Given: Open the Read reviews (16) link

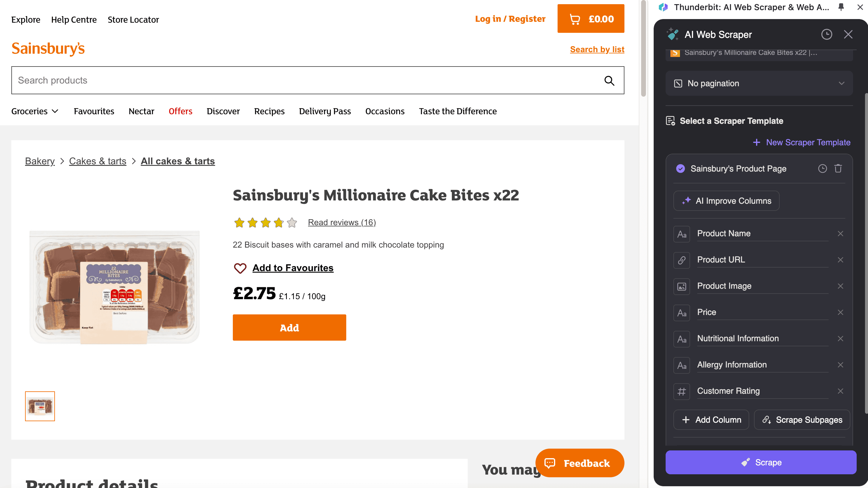Looking at the screenshot, I should pyautogui.click(x=342, y=223).
